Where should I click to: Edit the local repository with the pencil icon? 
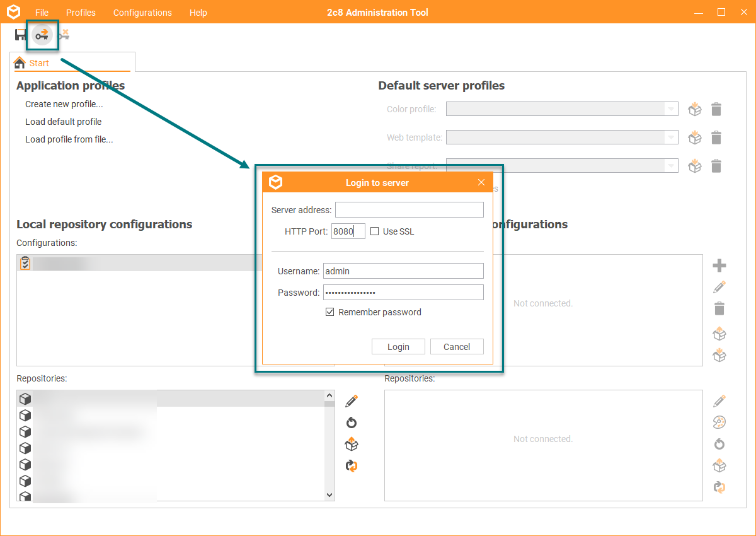coord(352,401)
